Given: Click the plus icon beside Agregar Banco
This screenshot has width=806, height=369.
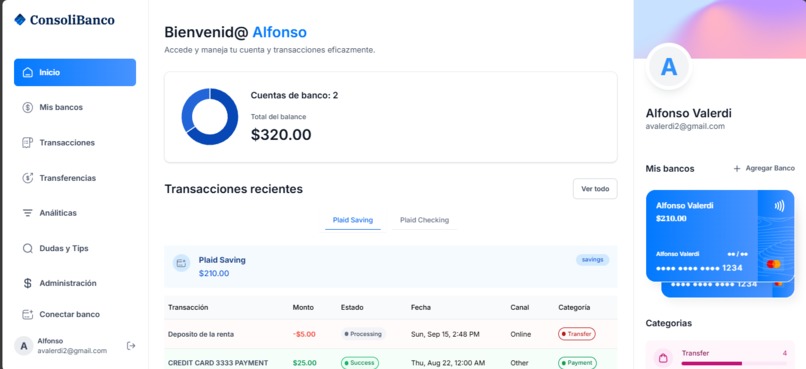Looking at the screenshot, I should pos(737,169).
